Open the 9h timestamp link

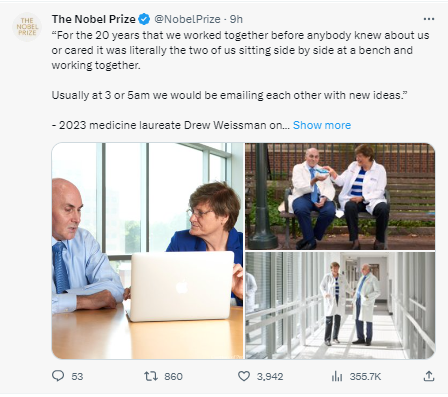(x=236, y=19)
